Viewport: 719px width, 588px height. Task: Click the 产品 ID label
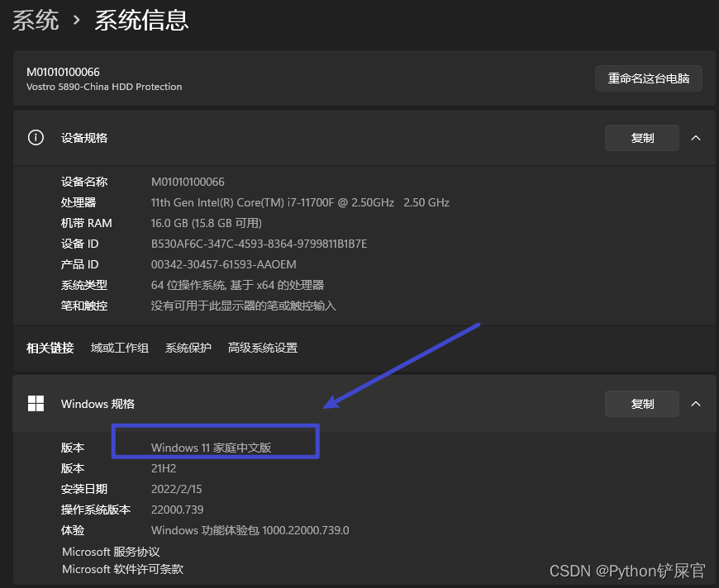(x=80, y=264)
